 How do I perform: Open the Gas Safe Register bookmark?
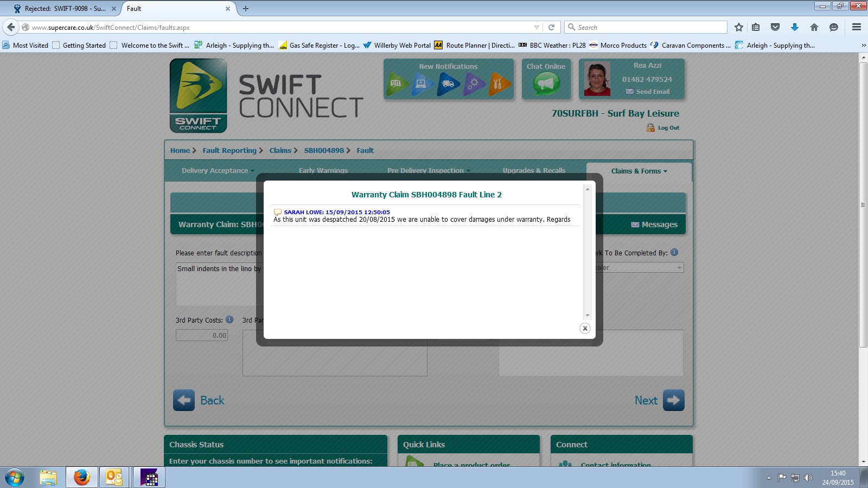319,46
